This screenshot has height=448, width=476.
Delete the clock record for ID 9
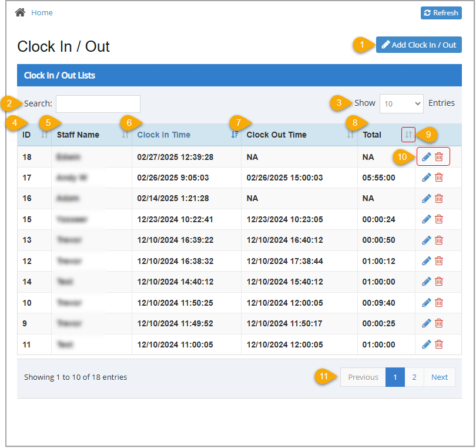pyautogui.click(x=439, y=323)
